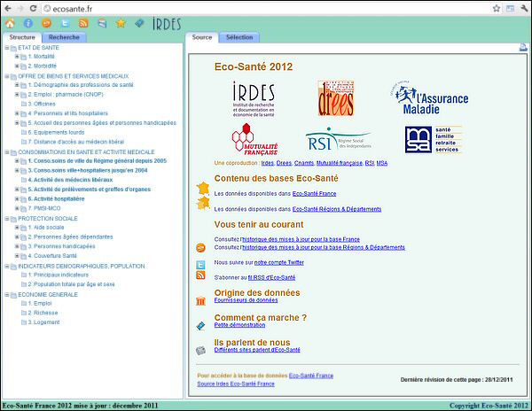The height and width of the screenshot is (411, 532).
Task: Click the browser back arrow
Action: tap(8, 9)
